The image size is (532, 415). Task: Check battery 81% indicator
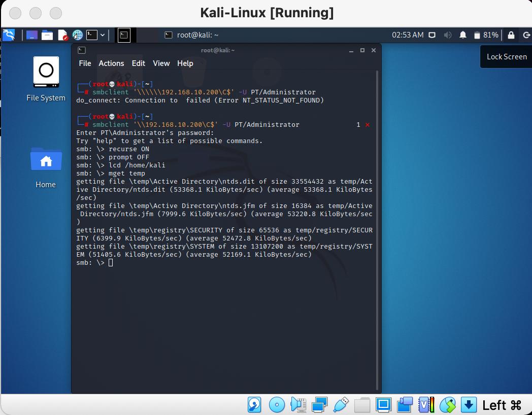(486, 35)
